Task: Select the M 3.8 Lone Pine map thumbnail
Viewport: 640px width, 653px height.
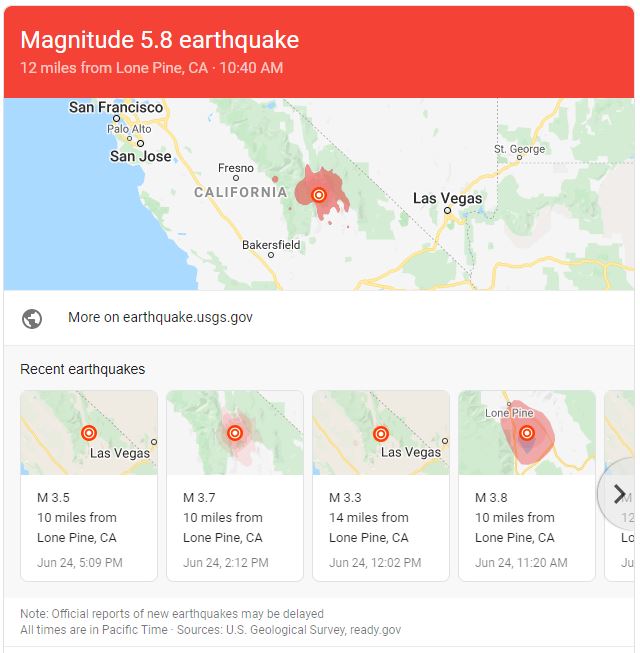Action: (527, 432)
